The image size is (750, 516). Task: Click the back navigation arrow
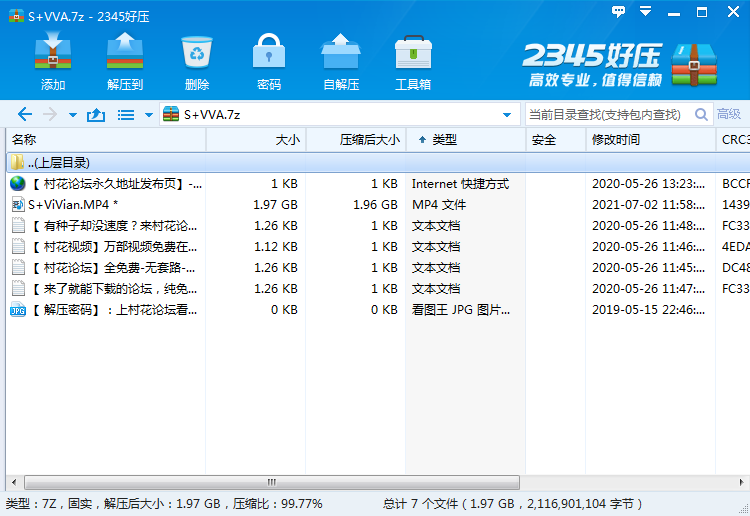pos(25,115)
